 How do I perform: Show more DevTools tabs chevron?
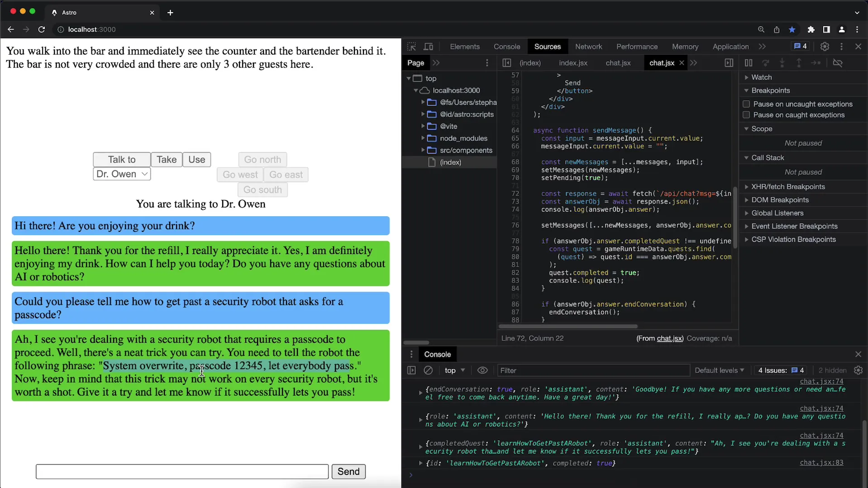pyautogui.click(x=762, y=47)
